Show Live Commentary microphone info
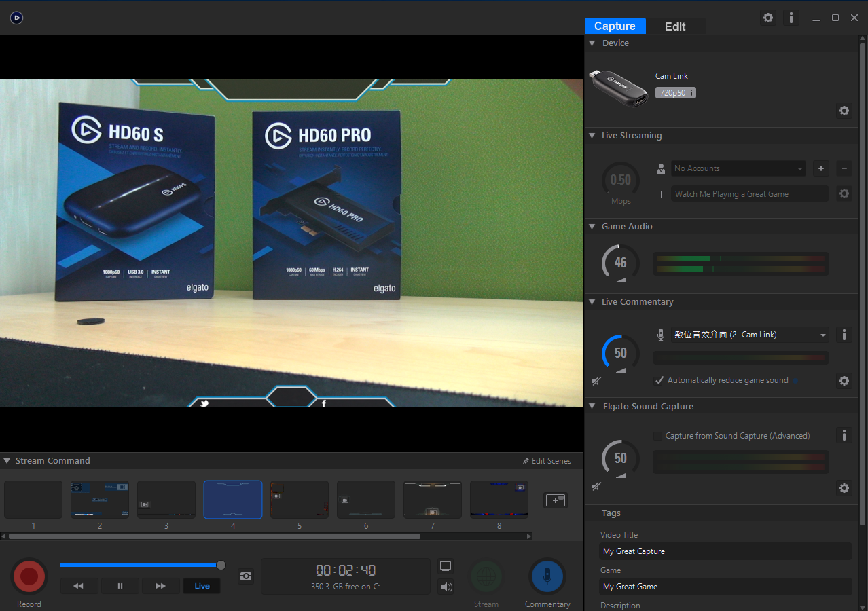Image resolution: width=868 pixels, height=611 pixels. [844, 335]
